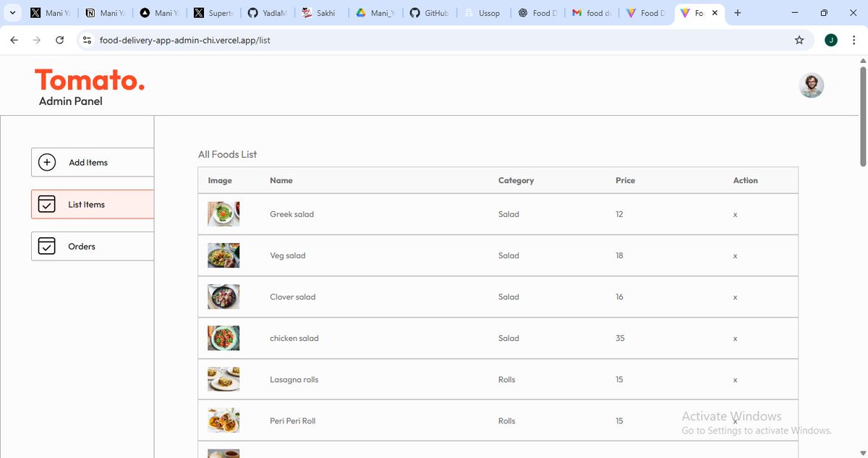Click the Category column header
Screen dimensions: 868x458
point(516,180)
